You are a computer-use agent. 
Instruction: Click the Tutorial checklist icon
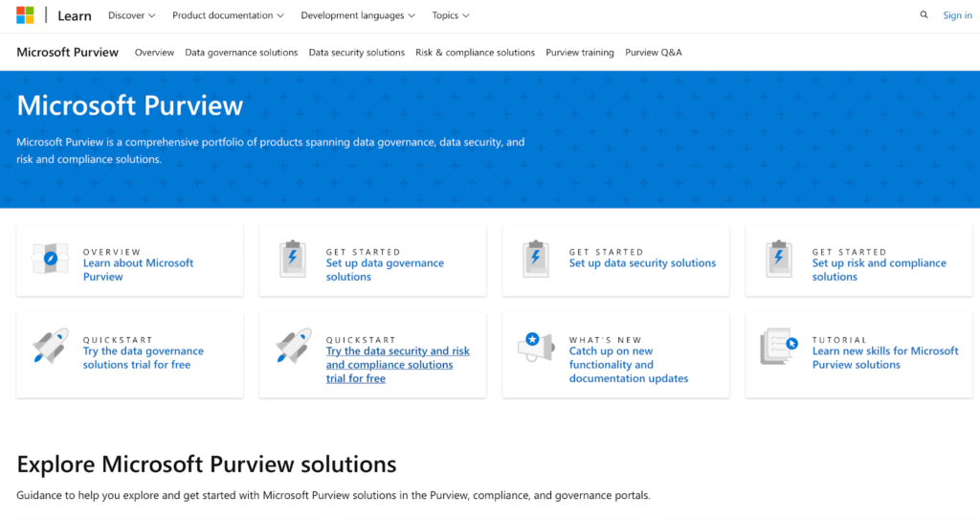[x=779, y=347]
